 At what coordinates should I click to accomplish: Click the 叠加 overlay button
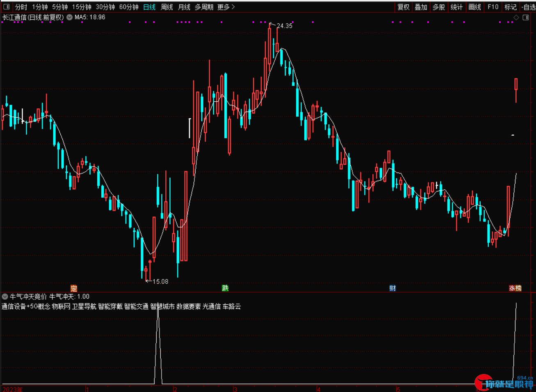[421, 7]
